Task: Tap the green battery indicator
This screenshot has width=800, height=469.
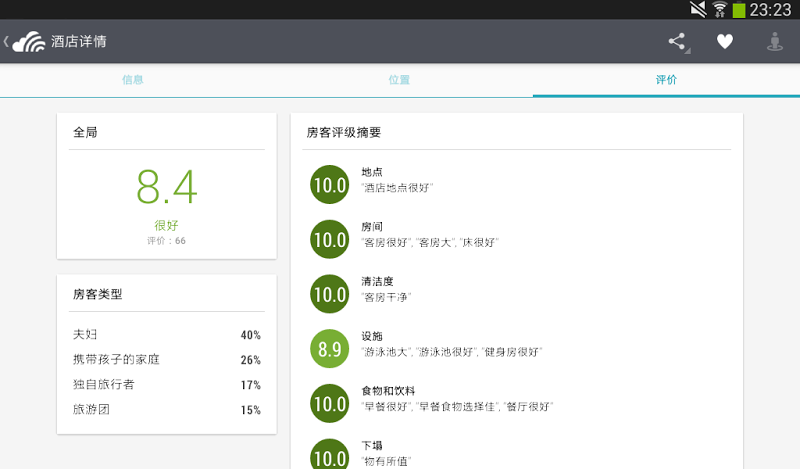Action: 739,10
